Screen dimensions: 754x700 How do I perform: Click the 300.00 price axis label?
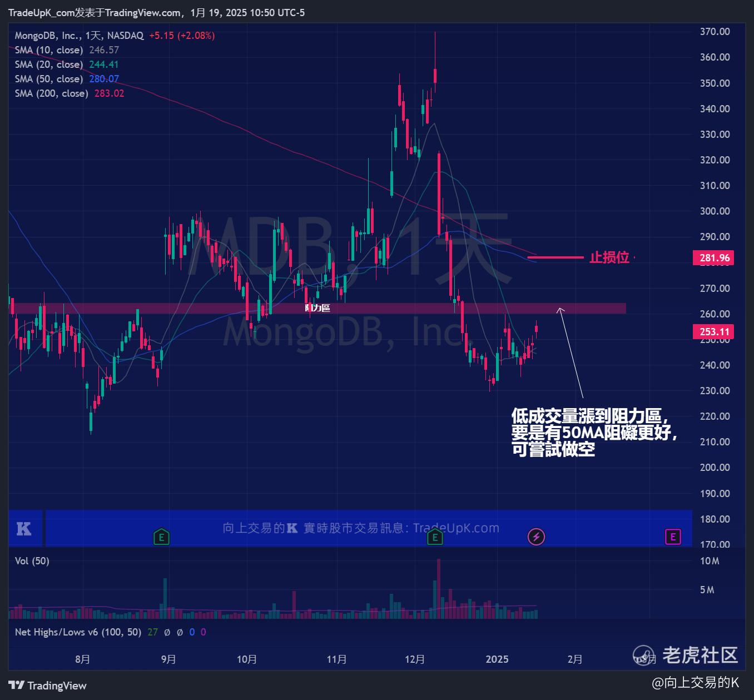[x=715, y=211]
